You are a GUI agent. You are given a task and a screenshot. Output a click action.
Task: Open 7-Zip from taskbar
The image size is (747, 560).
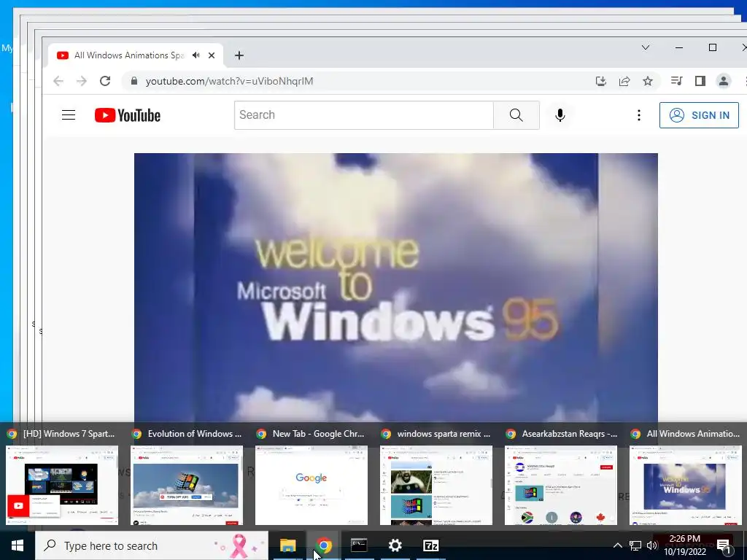click(x=430, y=545)
